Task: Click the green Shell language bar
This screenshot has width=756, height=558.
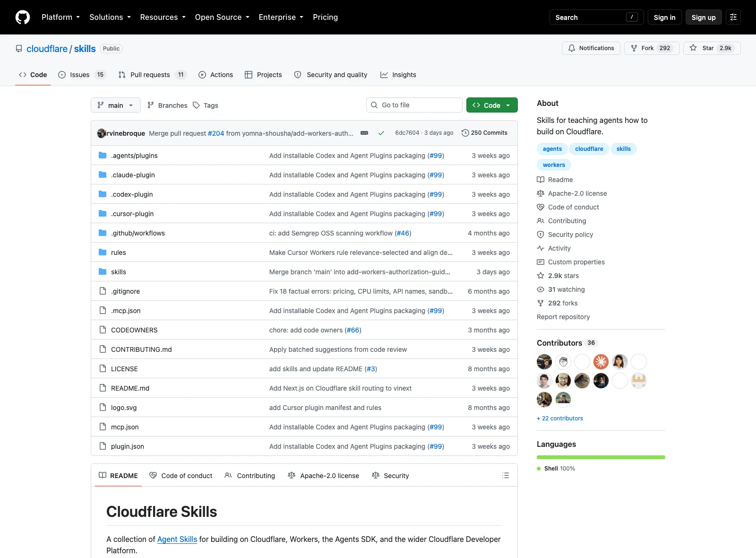Action: [601, 457]
